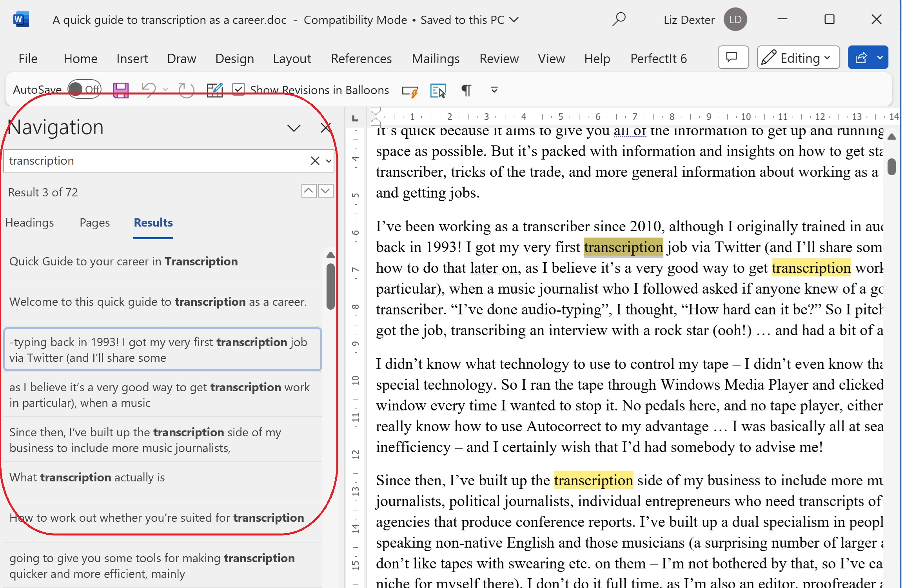Click the Track Changes document icon
The image size is (902, 588).
coord(214,90)
